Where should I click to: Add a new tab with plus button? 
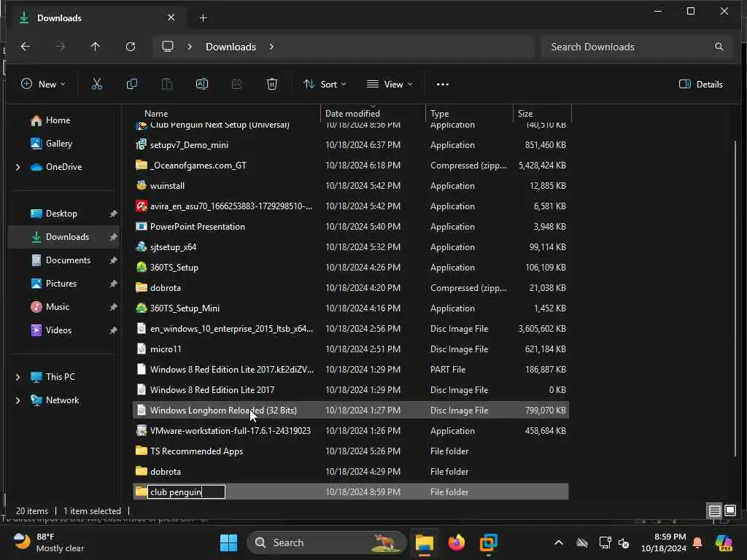pos(203,18)
